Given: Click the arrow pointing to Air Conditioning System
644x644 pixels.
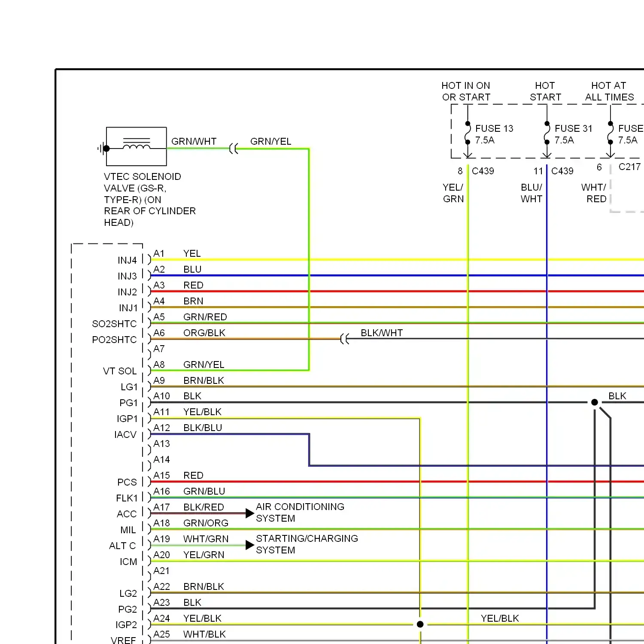Looking at the screenshot, I should coord(250,513).
